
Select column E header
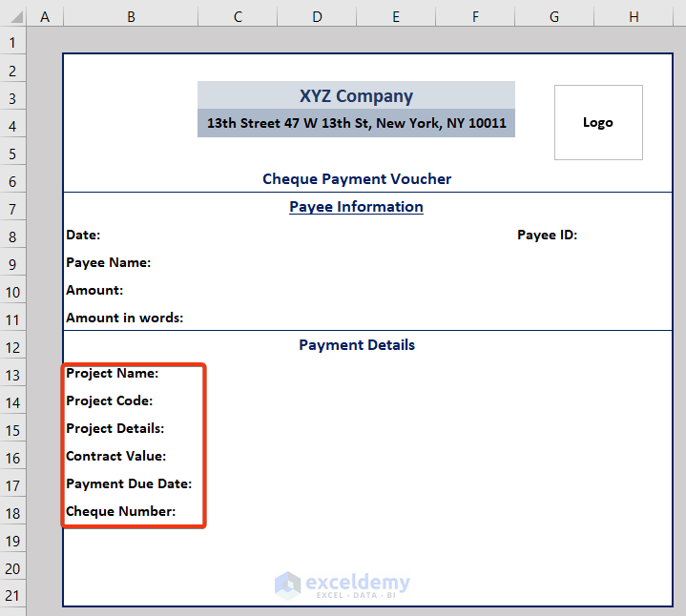tap(396, 16)
